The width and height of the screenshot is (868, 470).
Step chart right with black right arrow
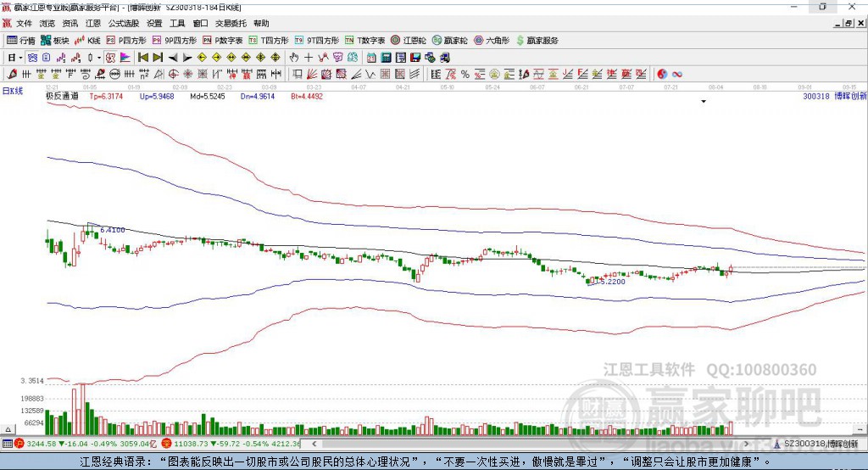(x=187, y=58)
